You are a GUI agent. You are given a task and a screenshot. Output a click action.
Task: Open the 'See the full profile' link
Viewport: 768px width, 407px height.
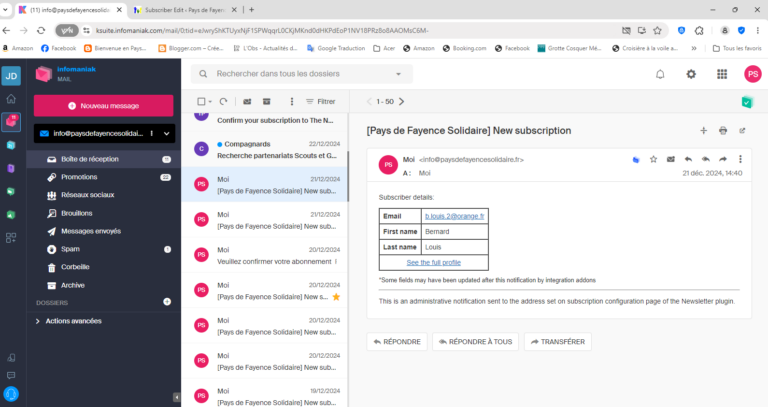point(433,262)
